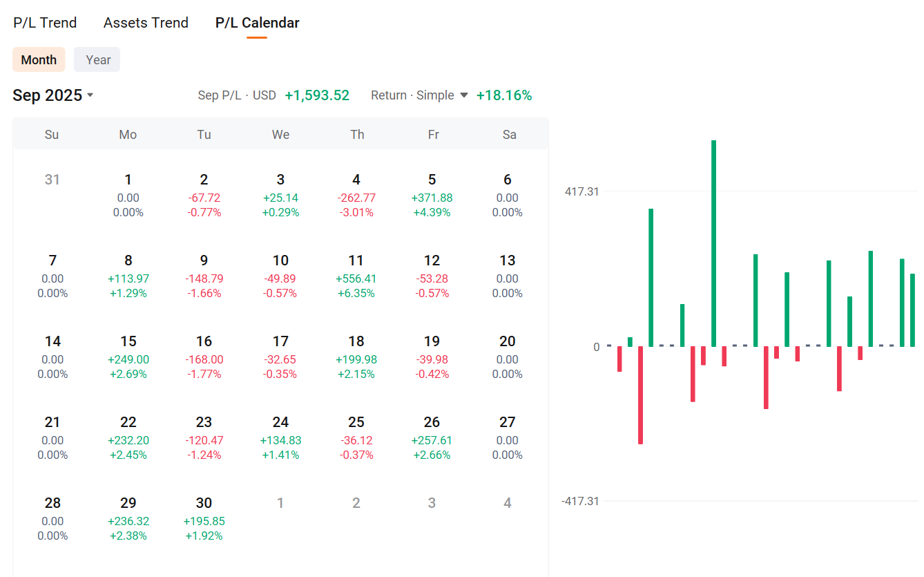
Task: Click the longest red bar in chart
Action: click(x=641, y=395)
